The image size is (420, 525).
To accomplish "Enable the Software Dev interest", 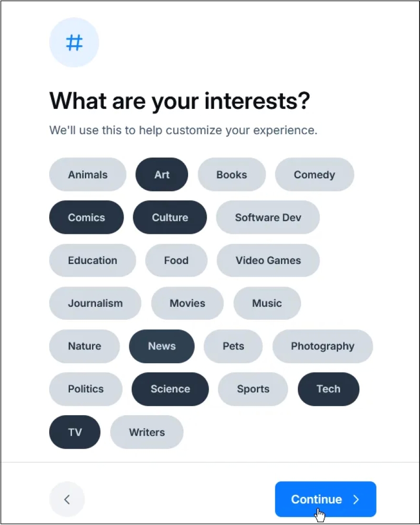I will click(x=268, y=218).
